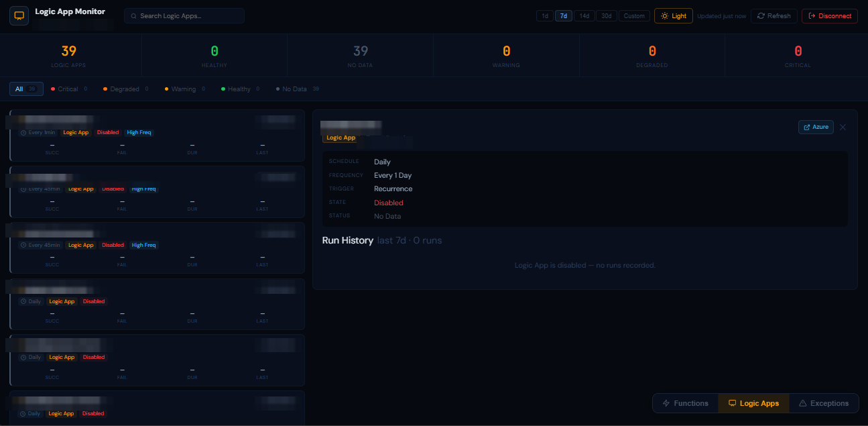Close the logic app detail panel

pyautogui.click(x=843, y=127)
